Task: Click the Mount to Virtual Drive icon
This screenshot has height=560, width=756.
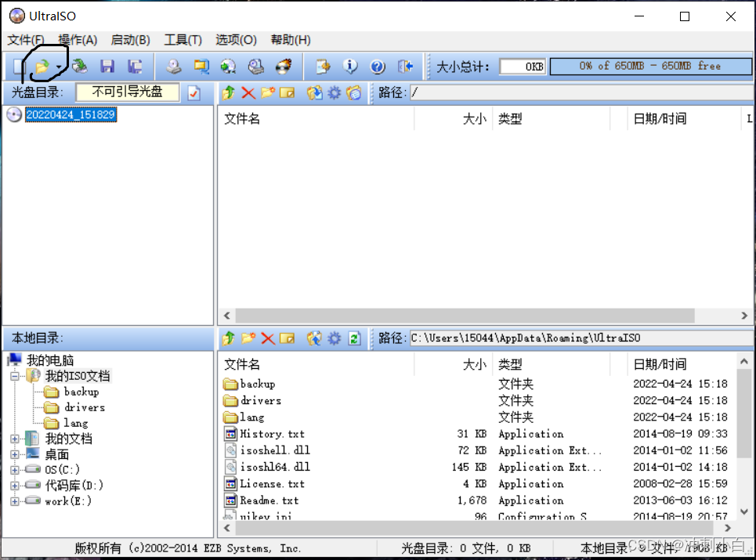Action: click(x=228, y=67)
